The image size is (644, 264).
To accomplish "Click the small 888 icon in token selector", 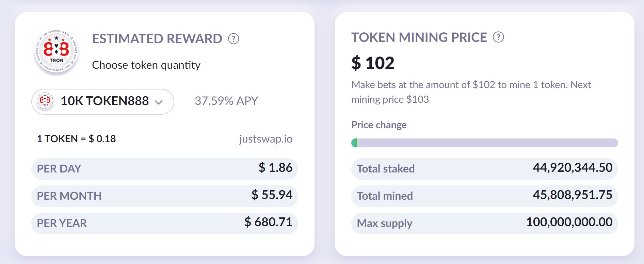I will (x=45, y=101).
